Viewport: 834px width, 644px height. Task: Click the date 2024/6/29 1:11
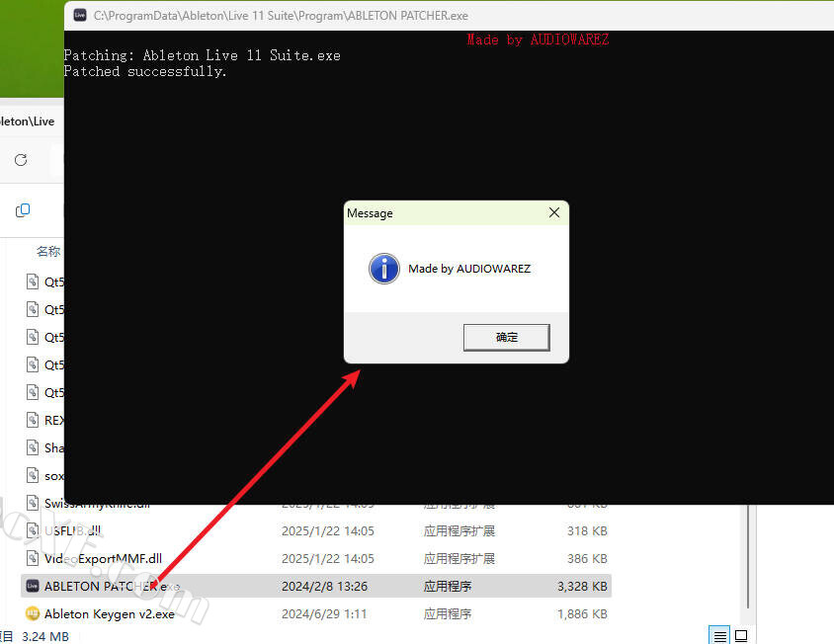pyautogui.click(x=324, y=613)
